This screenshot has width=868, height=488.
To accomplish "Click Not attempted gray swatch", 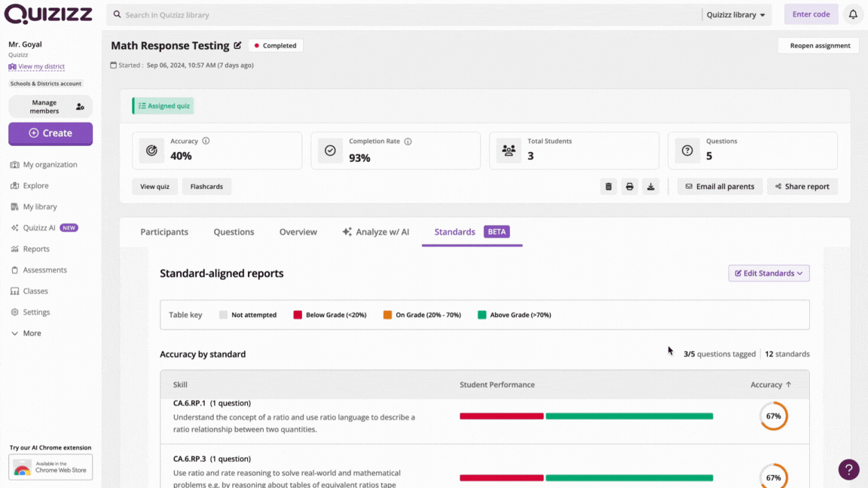I will click(x=223, y=315).
